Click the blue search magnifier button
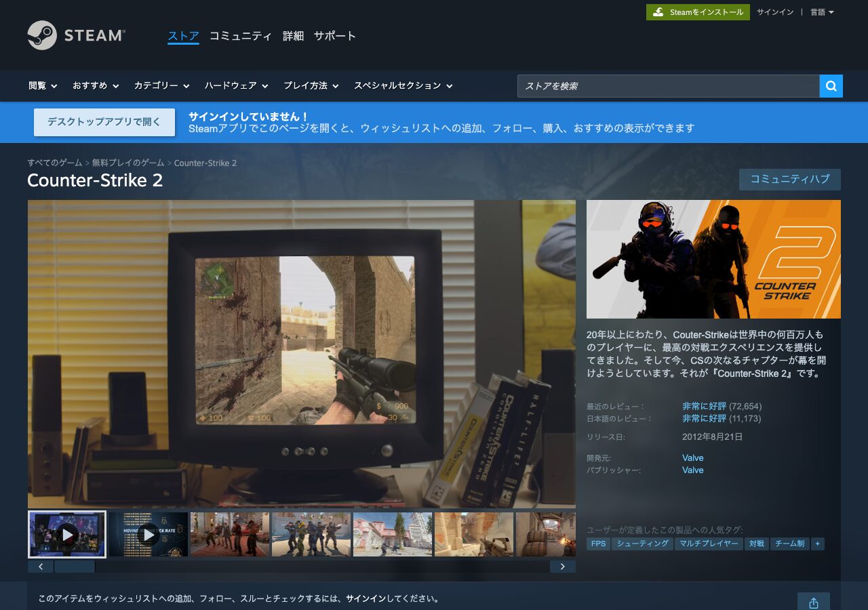 (831, 86)
